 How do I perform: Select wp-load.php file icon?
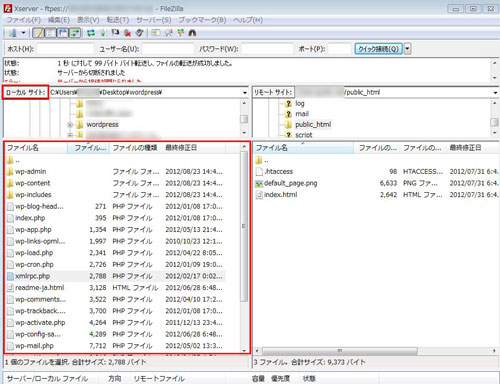10,253
